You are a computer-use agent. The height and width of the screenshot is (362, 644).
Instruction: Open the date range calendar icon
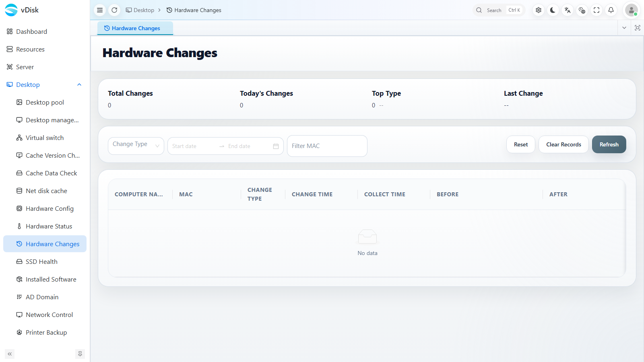click(x=276, y=146)
